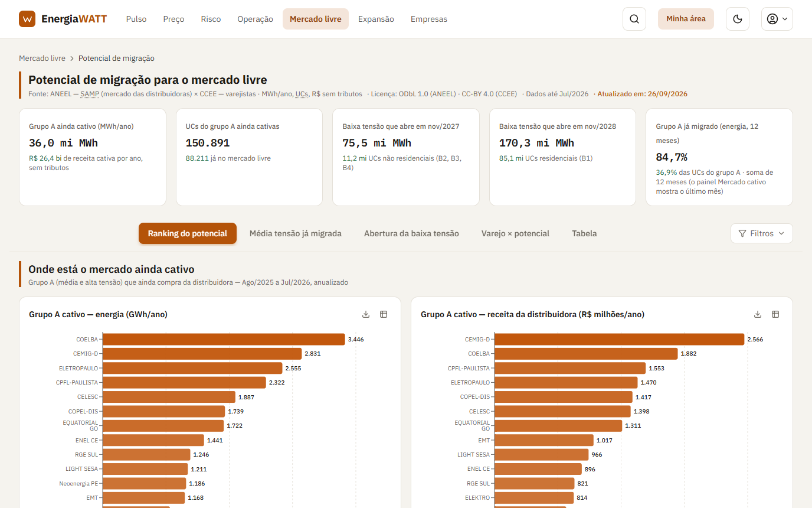The image size is (812, 508).
Task: Expand the Filtros dropdown
Action: pyautogui.click(x=762, y=233)
